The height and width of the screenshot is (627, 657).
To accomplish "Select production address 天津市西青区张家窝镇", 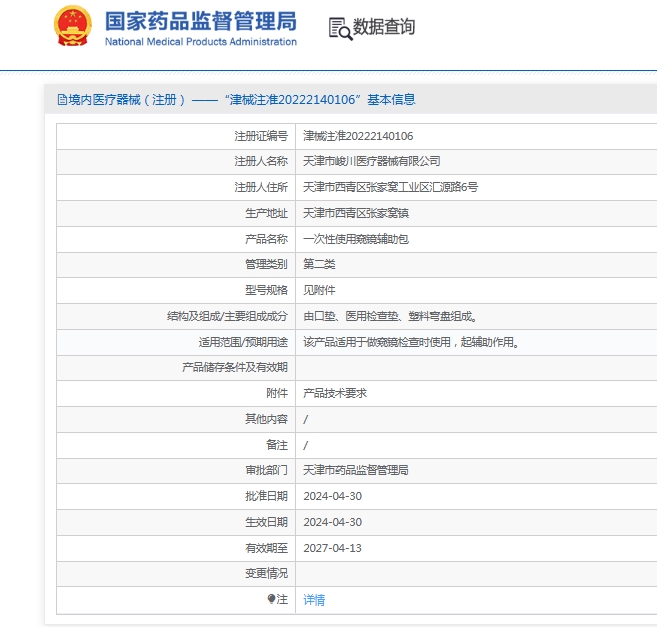I will point(356,213).
